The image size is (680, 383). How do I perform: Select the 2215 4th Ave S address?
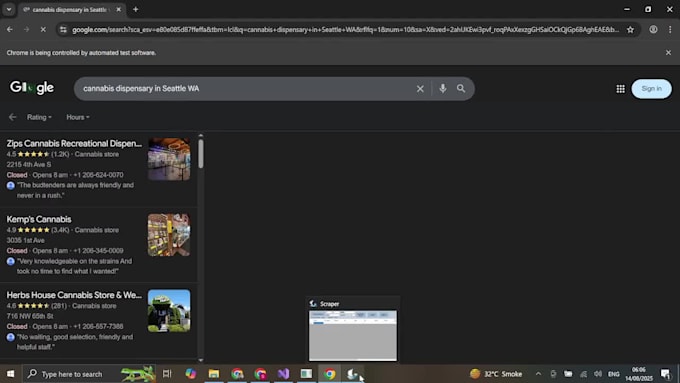click(x=29, y=164)
